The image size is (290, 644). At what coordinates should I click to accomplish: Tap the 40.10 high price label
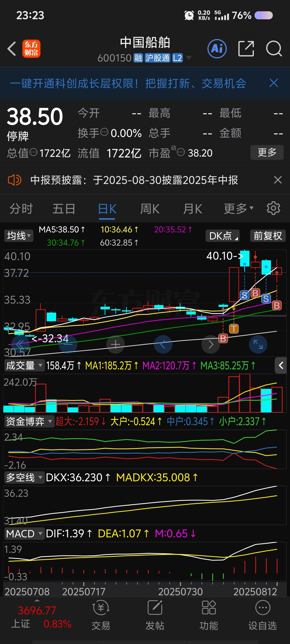(225, 256)
